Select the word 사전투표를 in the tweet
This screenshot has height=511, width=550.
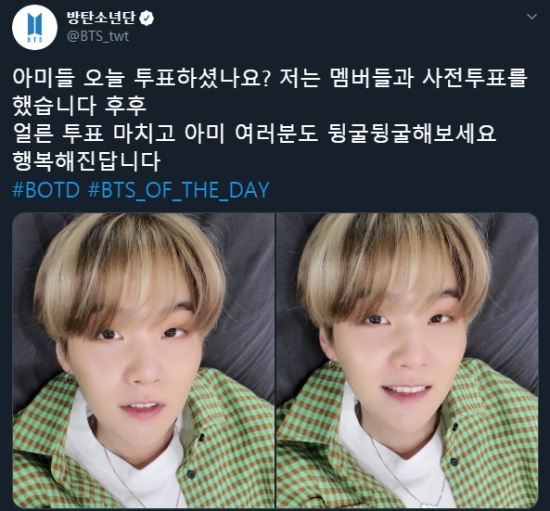pyautogui.click(x=475, y=78)
